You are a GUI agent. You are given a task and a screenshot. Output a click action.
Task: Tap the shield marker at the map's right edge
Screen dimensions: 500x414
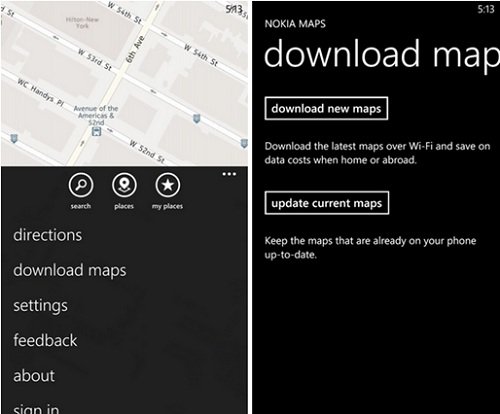click(244, 144)
